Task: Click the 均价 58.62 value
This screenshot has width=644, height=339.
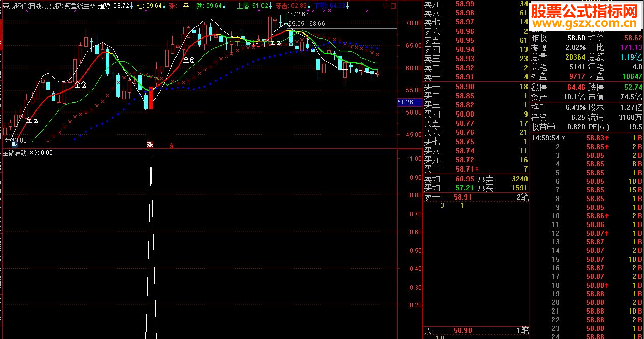Action: [632, 38]
